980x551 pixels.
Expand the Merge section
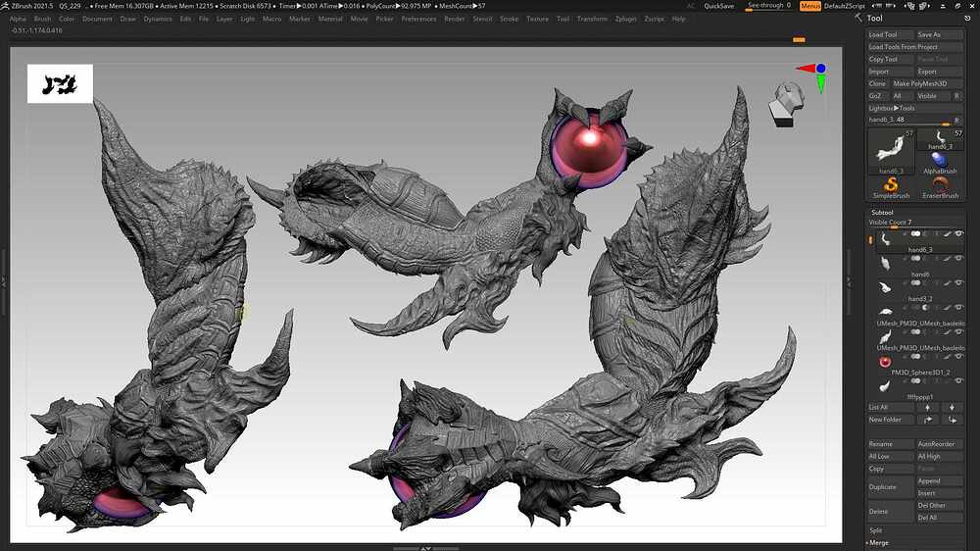879,543
